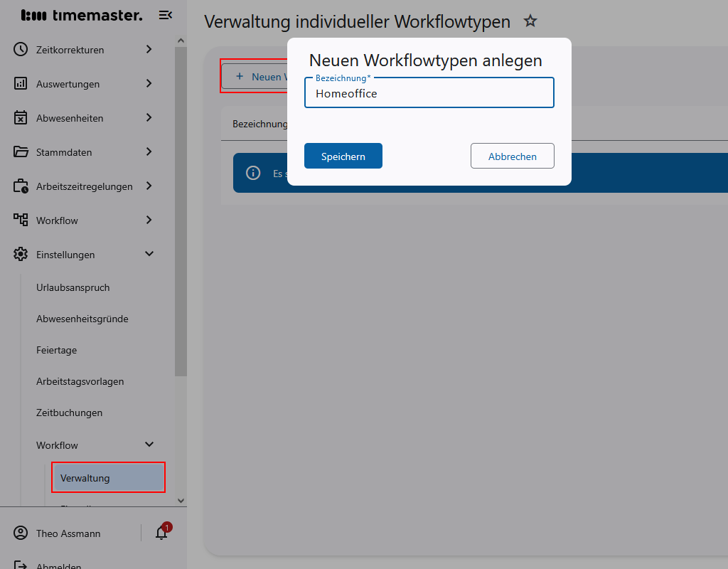Image resolution: width=728 pixels, height=569 pixels.
Task: Open Einstellungen with the gear icon
Action: tap(21, 254)
